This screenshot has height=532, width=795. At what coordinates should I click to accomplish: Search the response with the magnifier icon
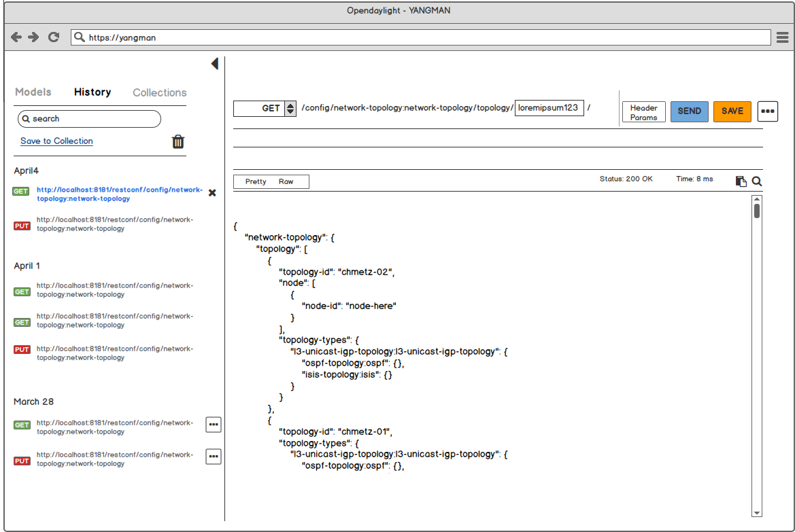pos(757,181)
